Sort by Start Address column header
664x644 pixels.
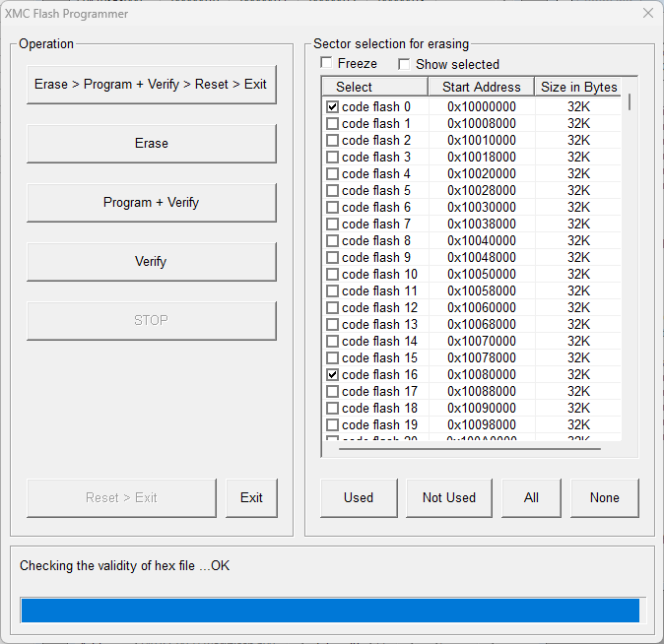[x=482, y=87]
